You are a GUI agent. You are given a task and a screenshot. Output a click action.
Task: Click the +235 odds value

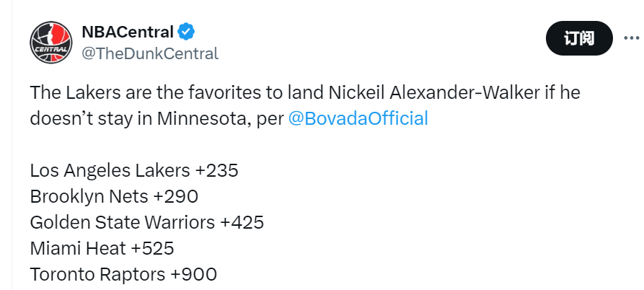(x=216, y=170)
